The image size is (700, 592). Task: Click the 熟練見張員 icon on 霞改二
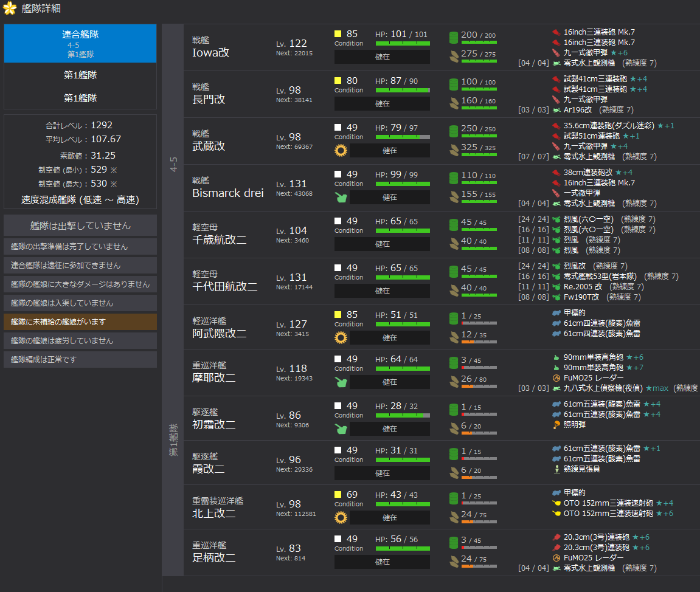coord(556,469)
